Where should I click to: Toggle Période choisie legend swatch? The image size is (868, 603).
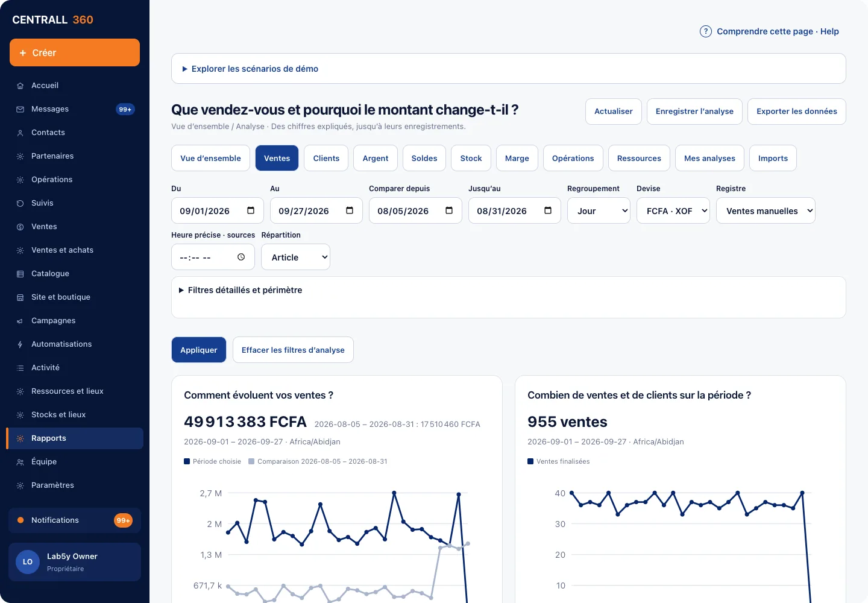coord(187,461)
